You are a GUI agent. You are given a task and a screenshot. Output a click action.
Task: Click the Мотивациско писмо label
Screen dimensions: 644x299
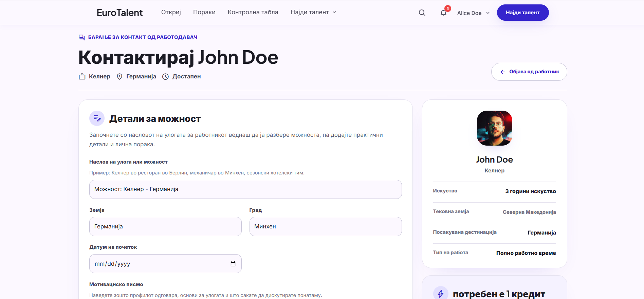coord(116,284)
